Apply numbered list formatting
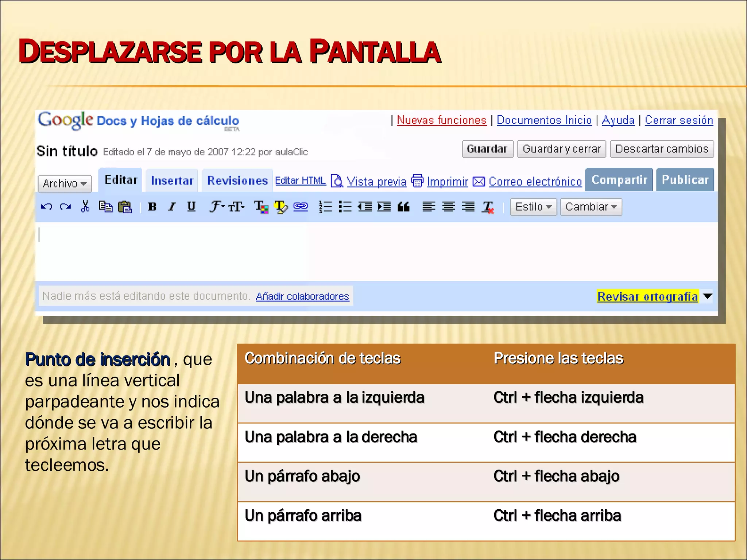This screenshot has height=560, width=747. [325, 207]
